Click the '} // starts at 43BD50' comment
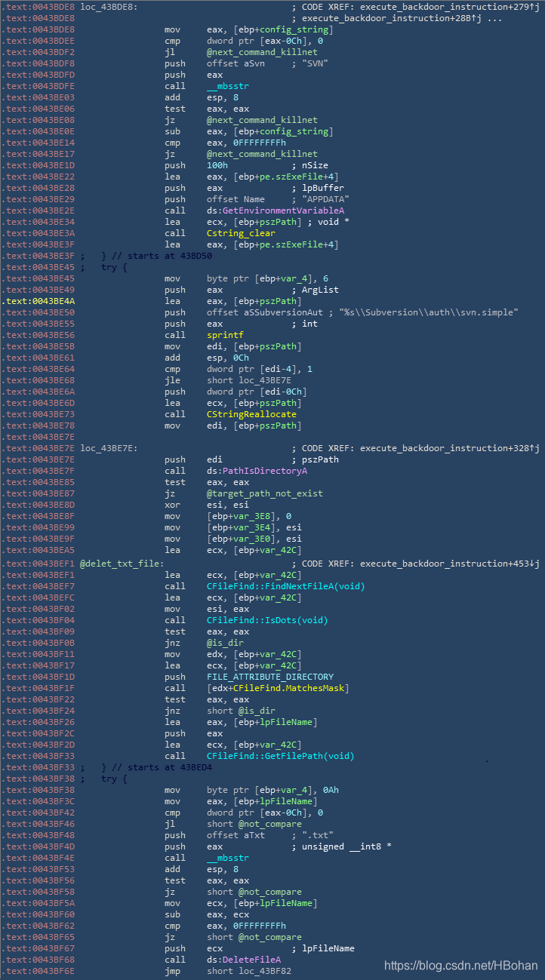 157,256
